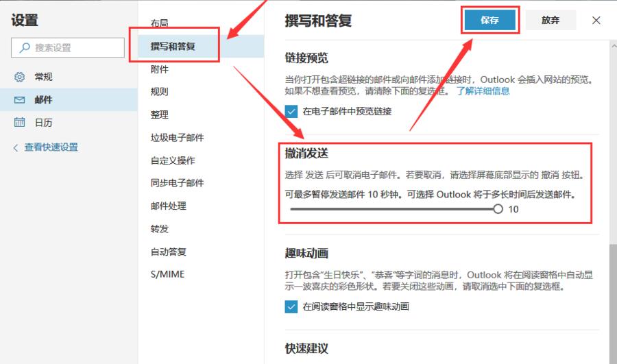This screenshot has width=617, height=364.
Task: Open the 布局 settings section
Action: (x=159, y=23)
